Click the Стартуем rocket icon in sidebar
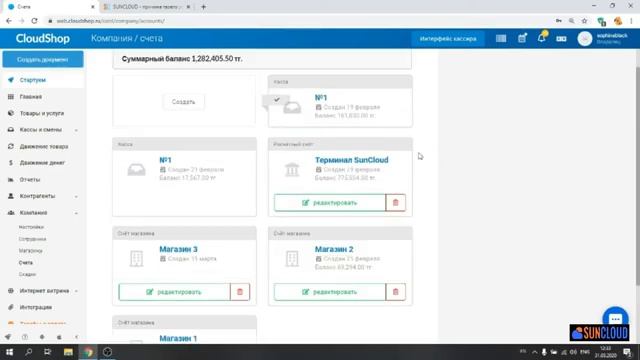The height and width of the screenshot is (360, 640). coord(11,80)
